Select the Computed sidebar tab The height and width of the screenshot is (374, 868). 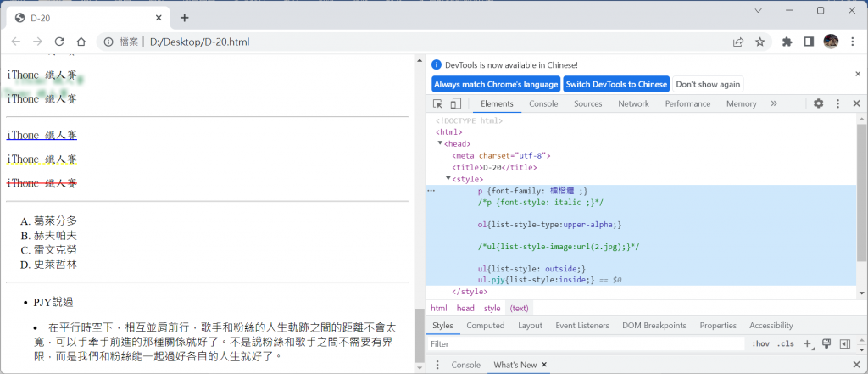[x=486, y=326]
